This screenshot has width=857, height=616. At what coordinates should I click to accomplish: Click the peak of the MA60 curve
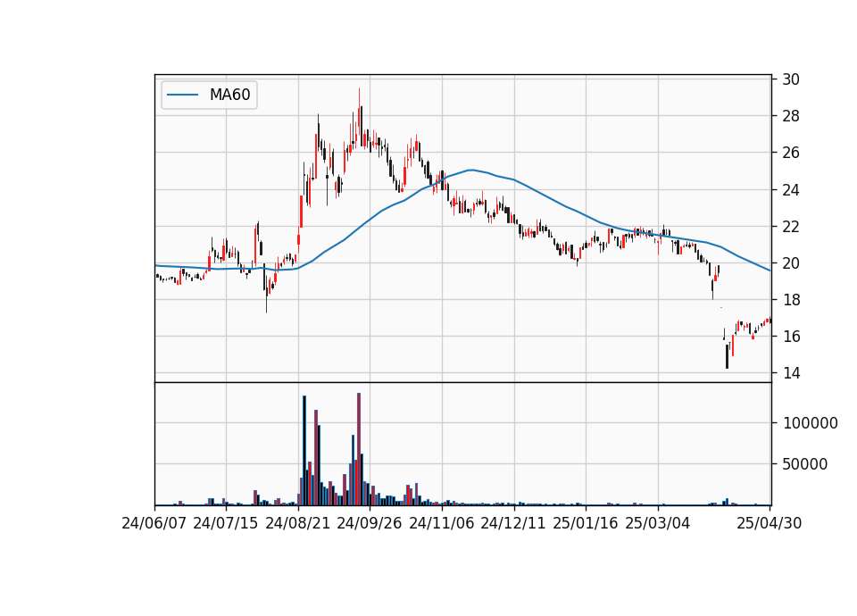tap(470, 170)
